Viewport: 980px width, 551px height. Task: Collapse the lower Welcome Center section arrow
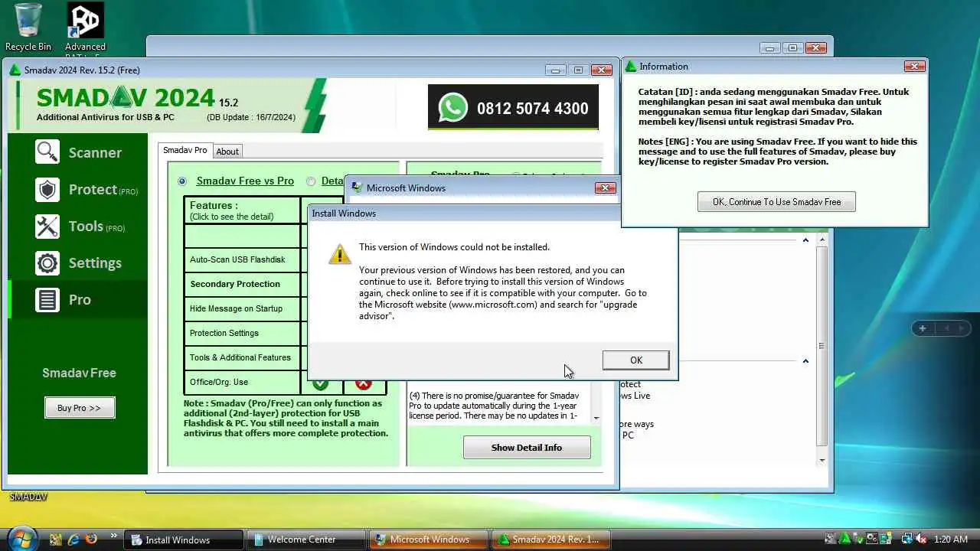(805, 361)
